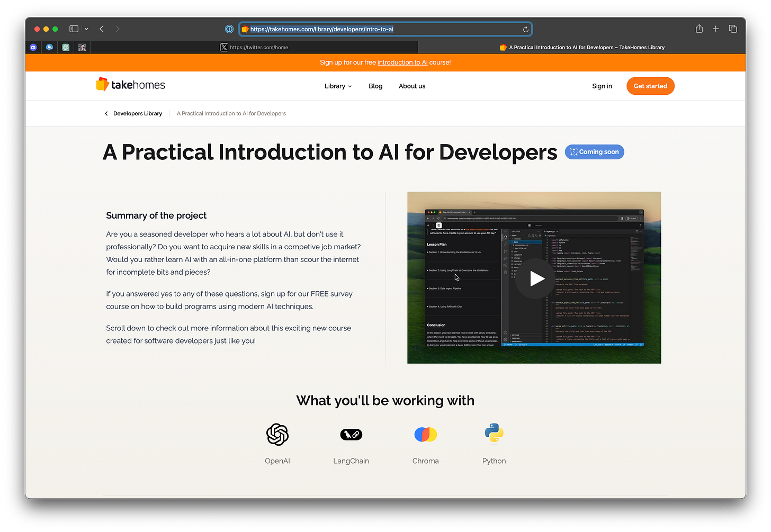Click the 'LangChain' label

(351, 461)
